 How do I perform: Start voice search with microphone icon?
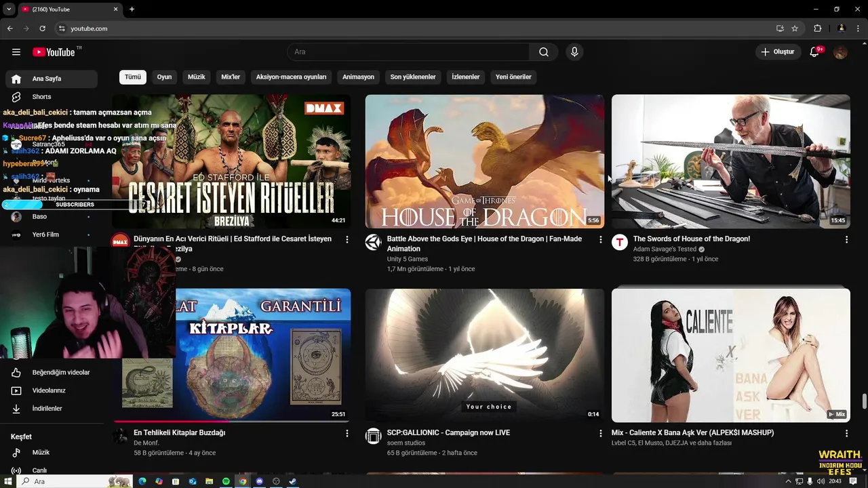coord(574,52)
